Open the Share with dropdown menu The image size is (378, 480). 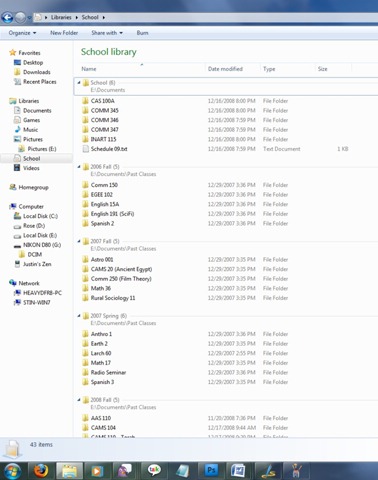[107, 33]
